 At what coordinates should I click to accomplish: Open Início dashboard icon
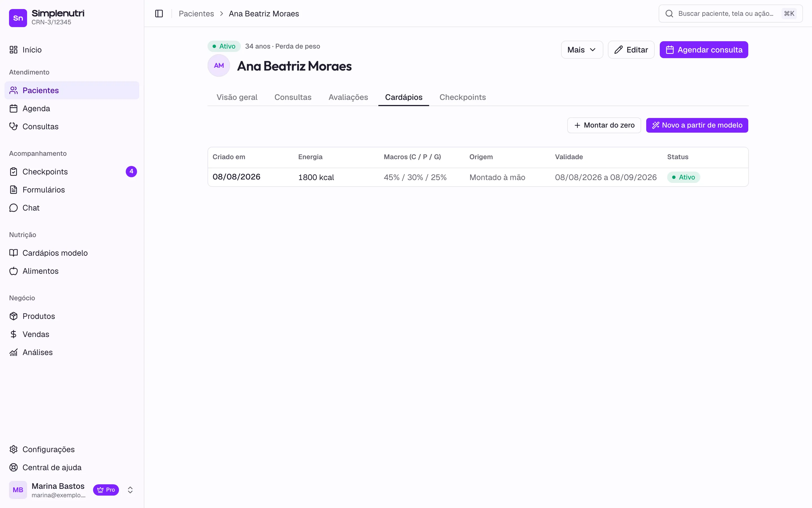click(x=14, y=50)
